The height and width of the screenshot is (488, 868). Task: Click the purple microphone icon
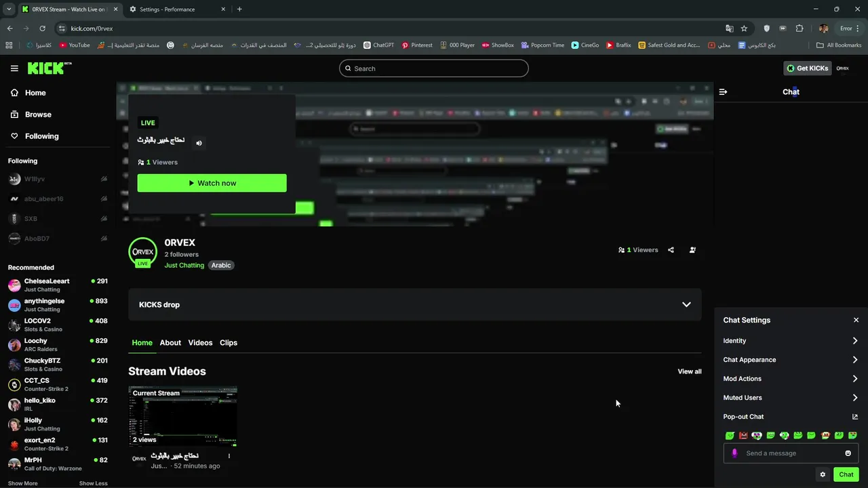[734, 453]
